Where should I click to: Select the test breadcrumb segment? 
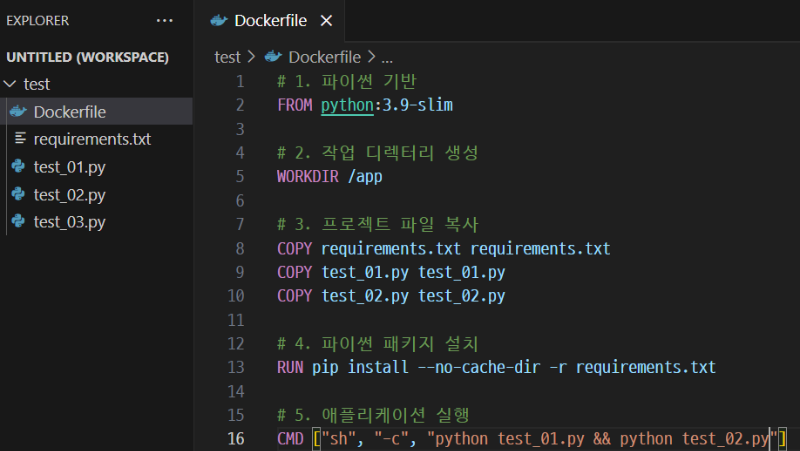tap(227, 57)
